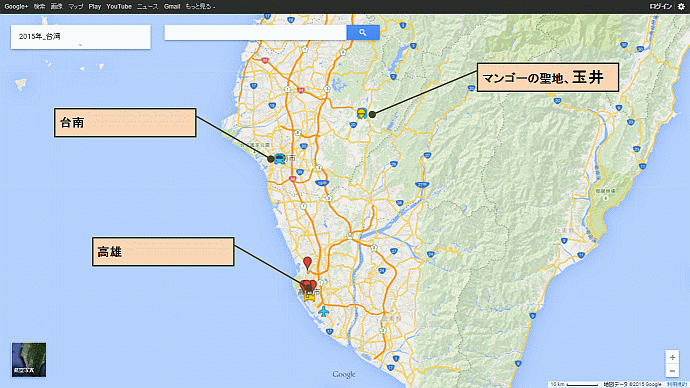The image size is (690, 388).
Task: Select the lone red pin above Kaohsiung
Action: pyautogui.click(x=307, y=264)
